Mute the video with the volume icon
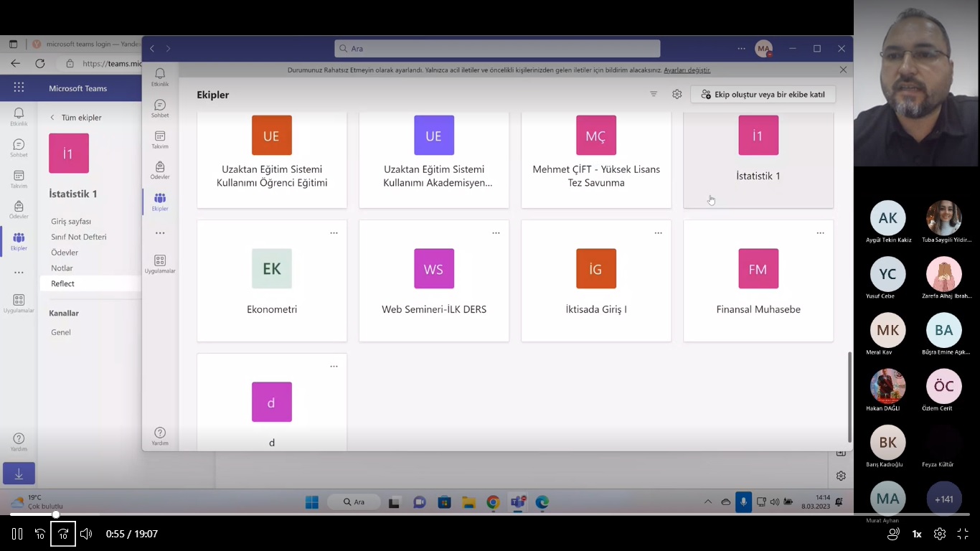 coord(86,534)
